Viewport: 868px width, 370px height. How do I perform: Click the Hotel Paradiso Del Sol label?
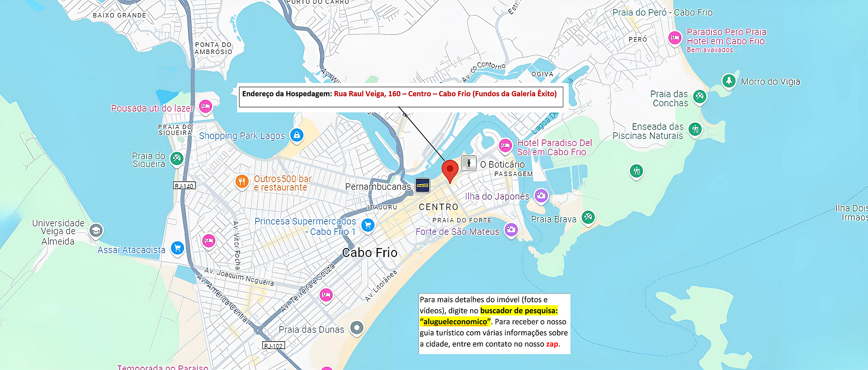(554, 147)
